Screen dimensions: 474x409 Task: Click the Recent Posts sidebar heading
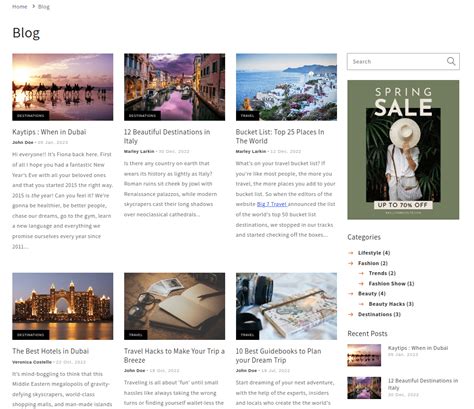click(367, 334)
